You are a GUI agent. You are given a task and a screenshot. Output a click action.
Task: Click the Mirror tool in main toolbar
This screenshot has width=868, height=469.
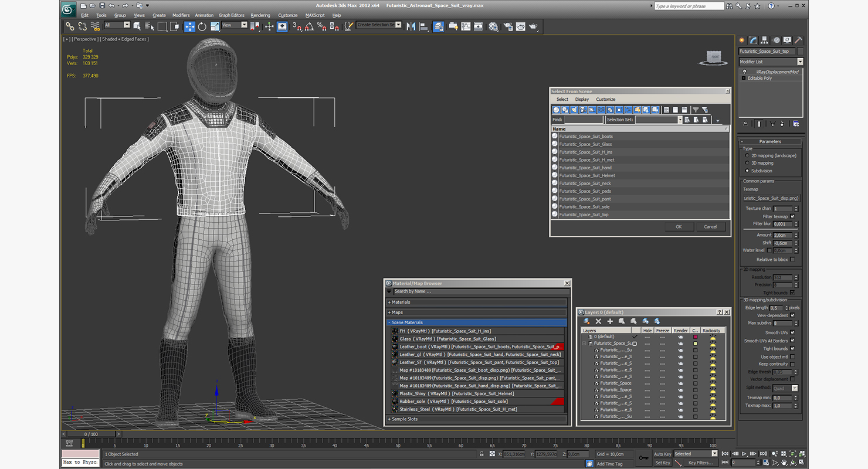pyautogui.click(x=411, y=26)
